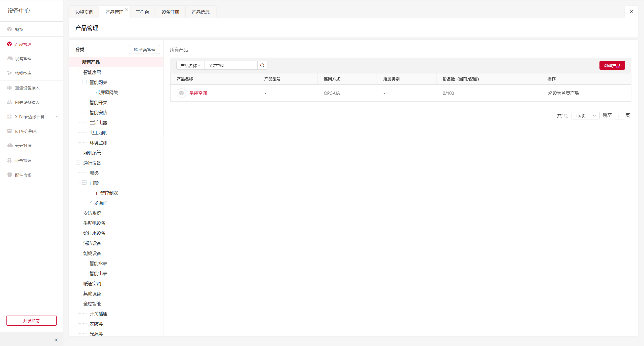This screenshot has height=346, width=644.
Task: Click the page jump input field
Action: point(618,116)
